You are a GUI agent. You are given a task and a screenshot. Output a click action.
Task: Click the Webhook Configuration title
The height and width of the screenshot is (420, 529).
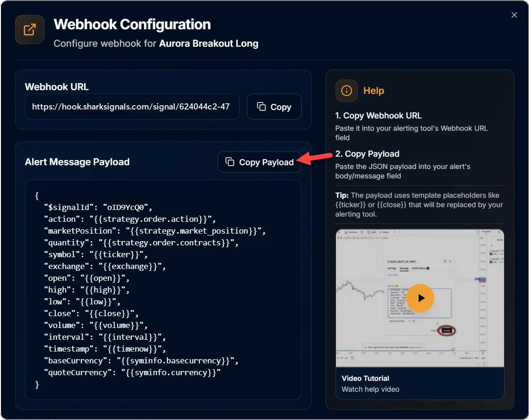[132, 24]
